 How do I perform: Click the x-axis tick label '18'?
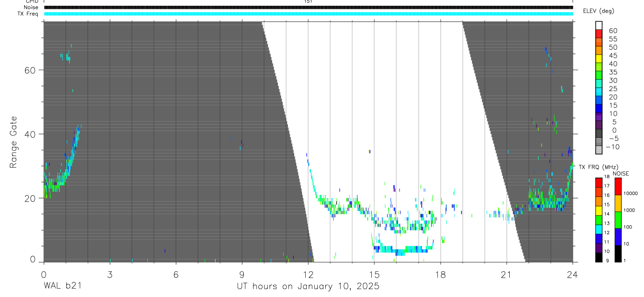point(441,274)
